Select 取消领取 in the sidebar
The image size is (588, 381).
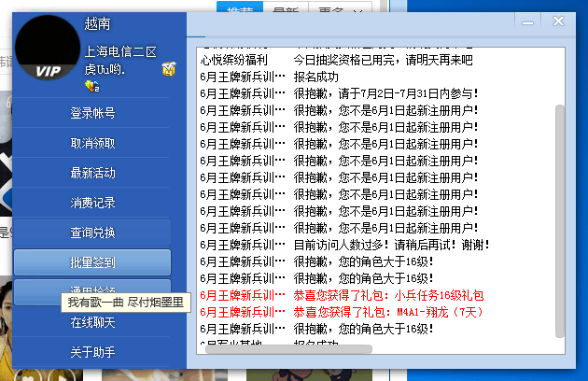92,143
